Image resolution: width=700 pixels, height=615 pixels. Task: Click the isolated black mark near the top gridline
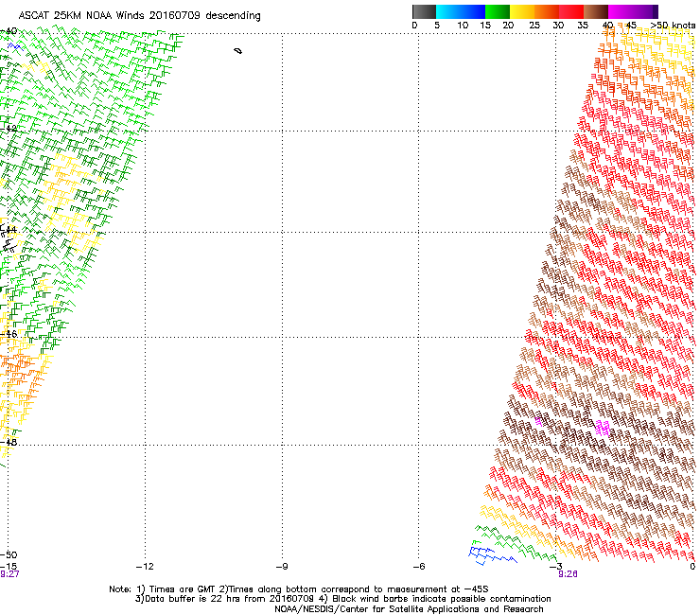pyautogui.click(x=238, y=51)
